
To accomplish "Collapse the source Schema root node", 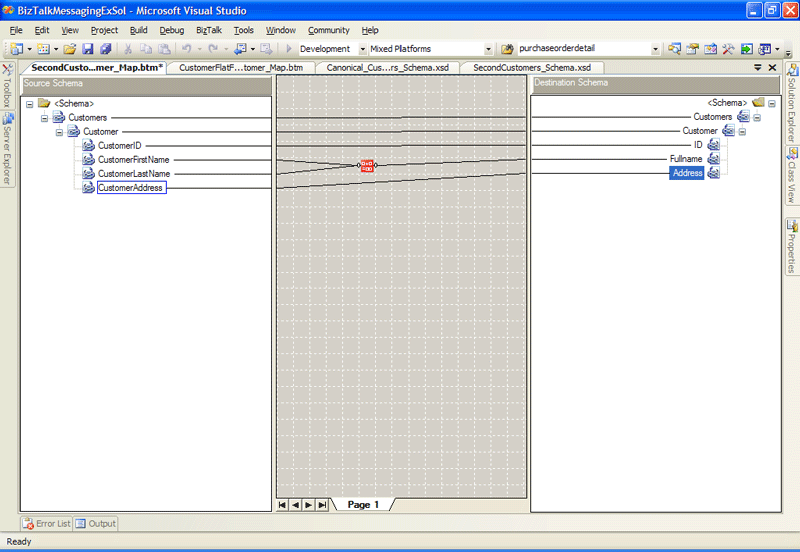I will [30, 104].
